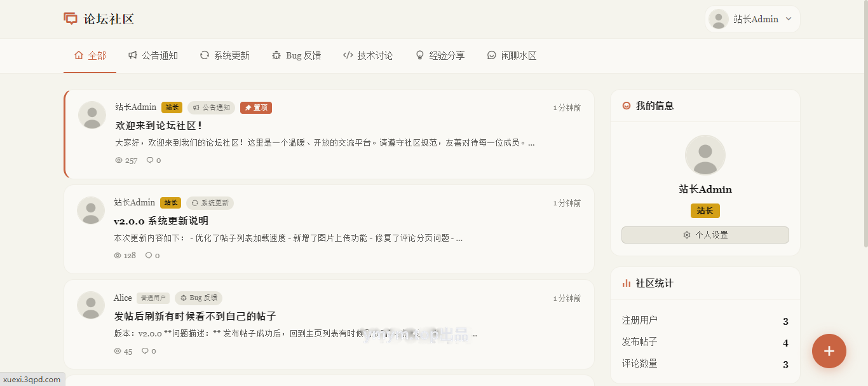This screenshot has height=386, width=868.
Task: Click the lightbulb icon in 经验分享 tab
Action: [419, 55]
